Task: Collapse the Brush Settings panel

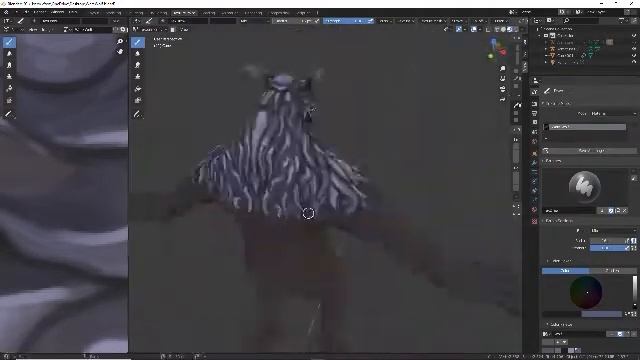Action: [x=559, y=221]
